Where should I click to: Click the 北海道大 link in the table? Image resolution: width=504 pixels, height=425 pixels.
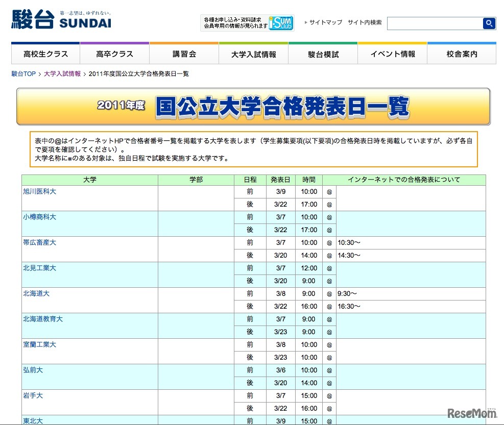point(36,293)
